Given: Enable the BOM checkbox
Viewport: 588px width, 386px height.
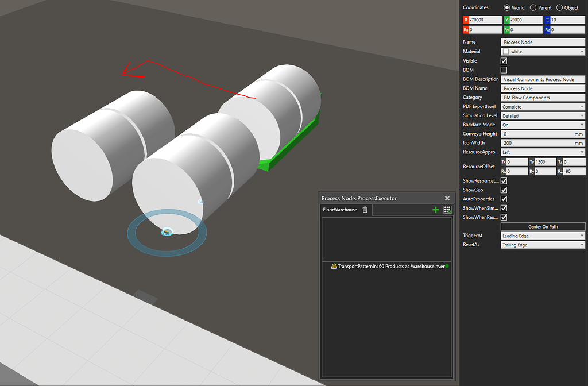Looking at the screenshot, I should pyautogui.click(x=504, y=70).
